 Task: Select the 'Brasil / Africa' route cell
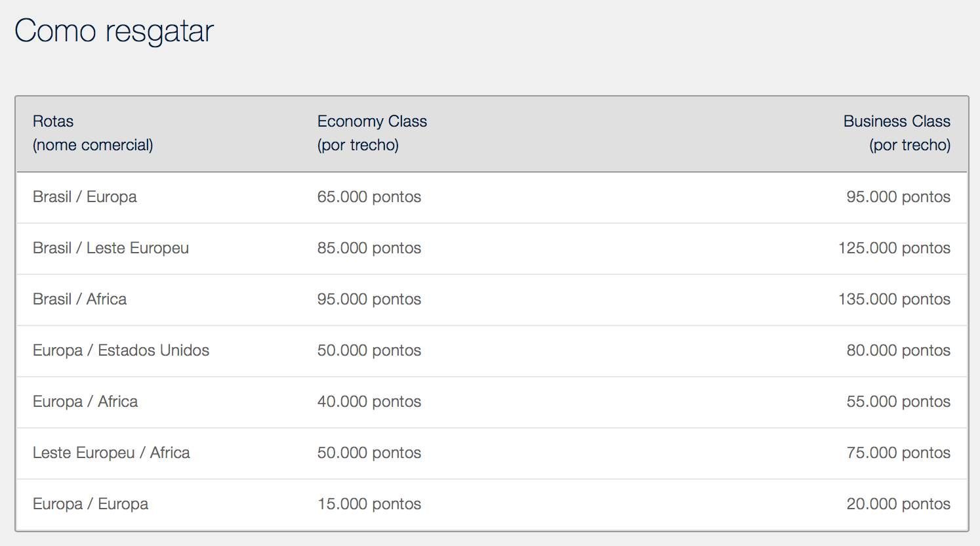[79, 299]
